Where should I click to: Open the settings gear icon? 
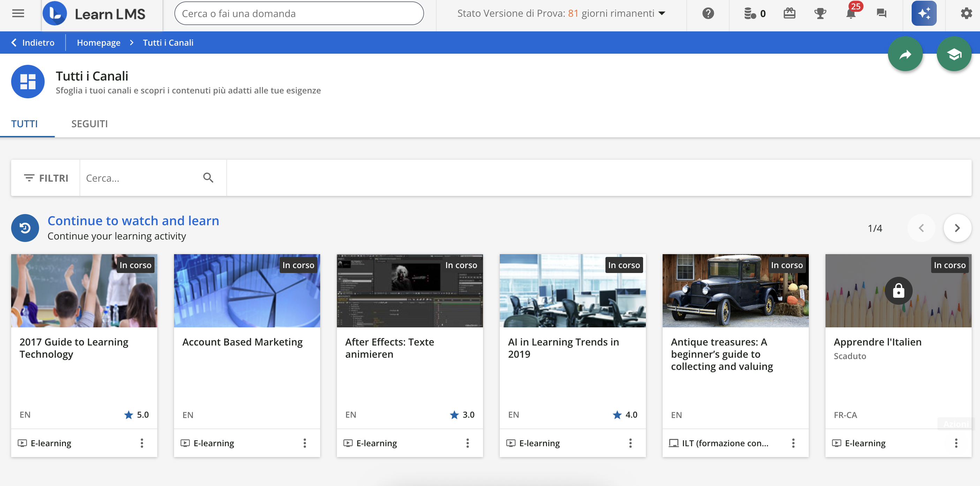click(x=966, y=14)
